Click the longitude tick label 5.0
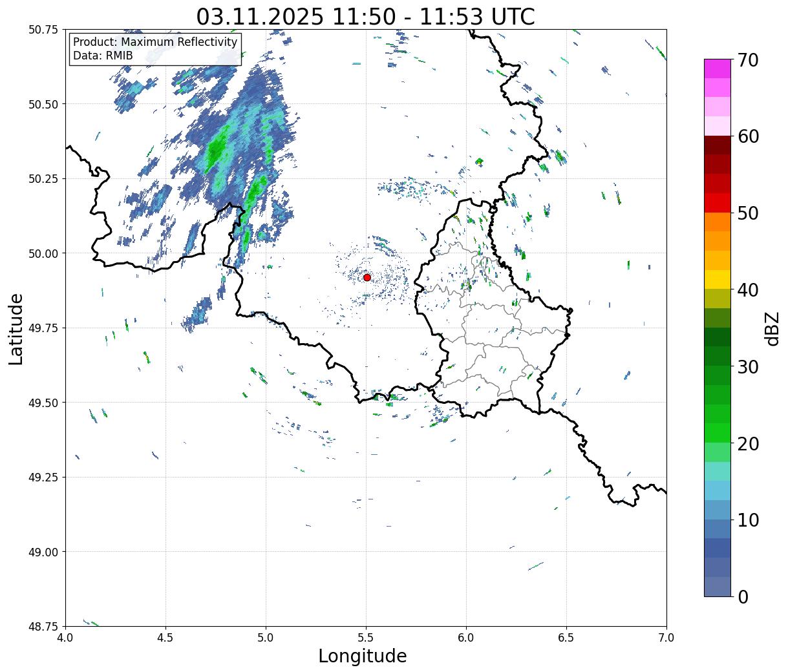The image size is (788, 672). point(266,637)
